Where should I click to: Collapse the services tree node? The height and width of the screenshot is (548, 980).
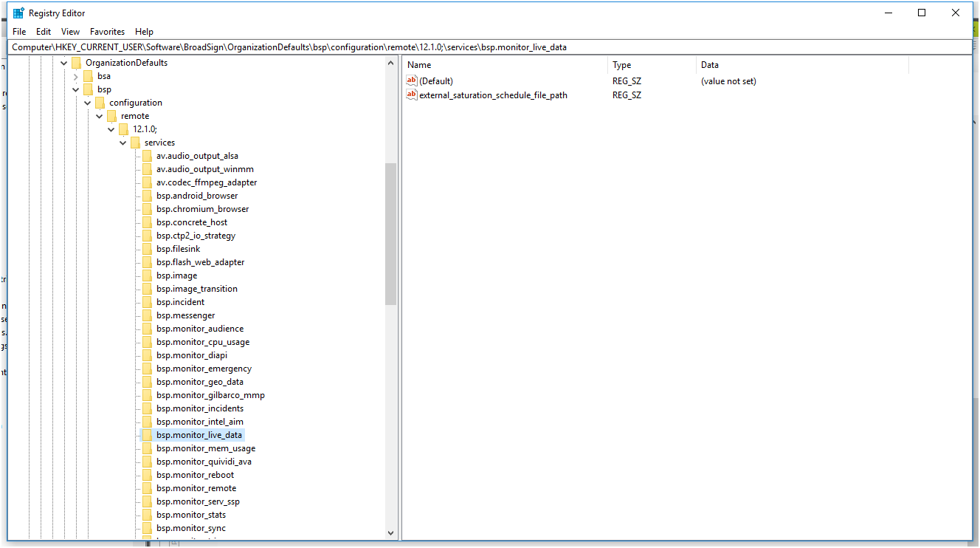[x=123, y=143]
